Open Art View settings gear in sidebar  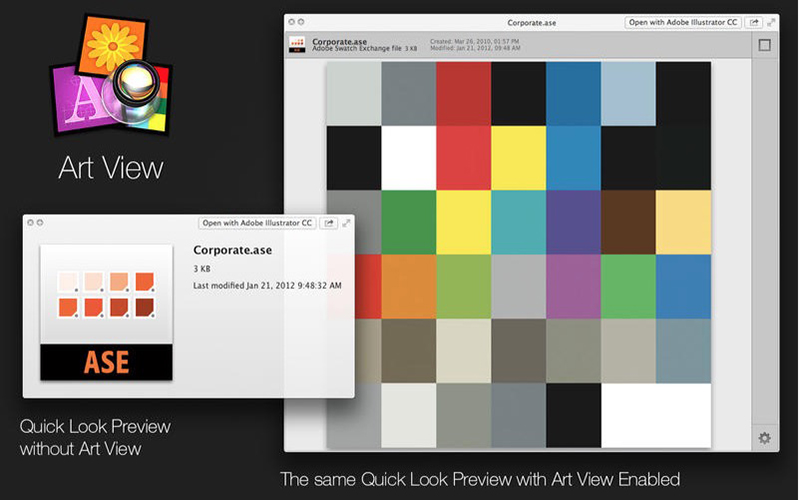pyautogui.click(x=764, y=438)
